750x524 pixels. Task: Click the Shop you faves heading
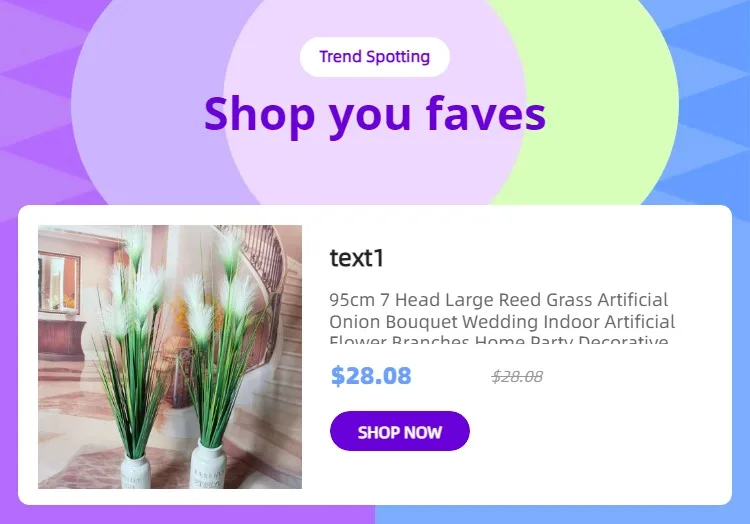point(375,115)
